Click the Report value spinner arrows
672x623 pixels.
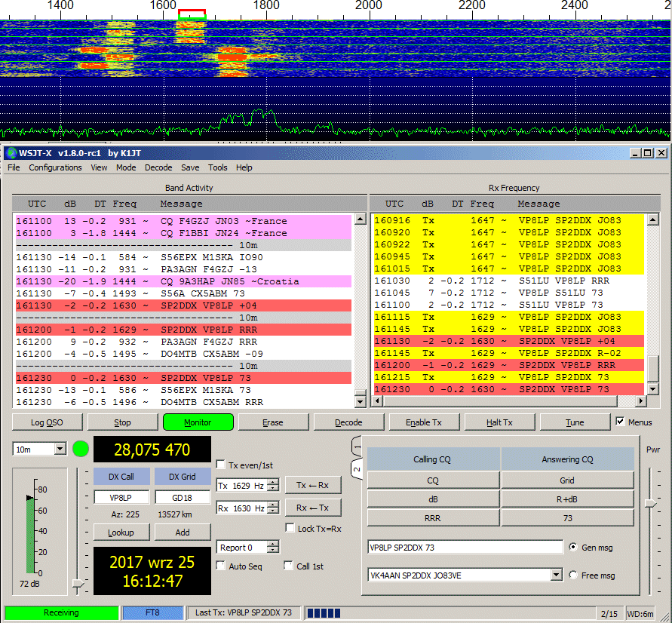pyautogui.click(x=273, y=547)
